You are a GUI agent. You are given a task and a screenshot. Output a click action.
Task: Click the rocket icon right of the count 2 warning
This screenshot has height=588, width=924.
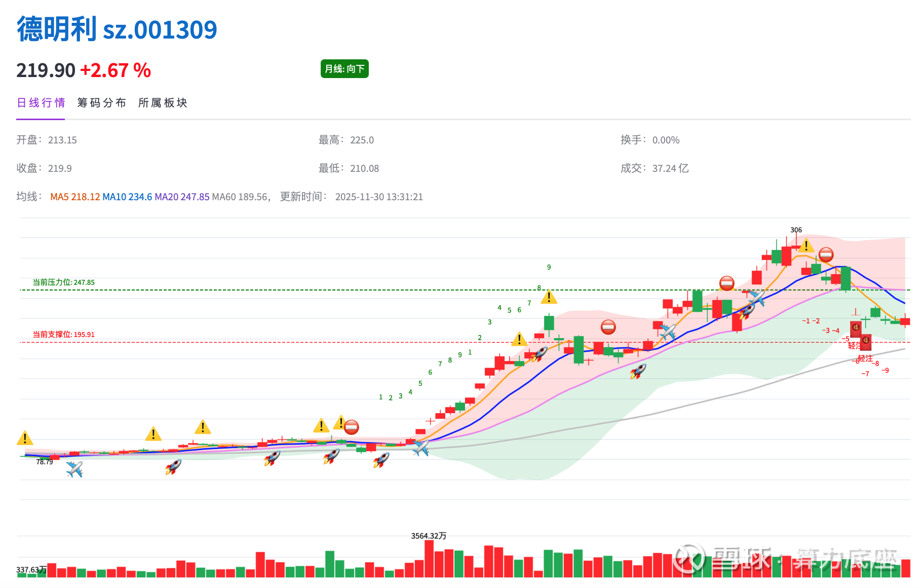coord(540,354)
